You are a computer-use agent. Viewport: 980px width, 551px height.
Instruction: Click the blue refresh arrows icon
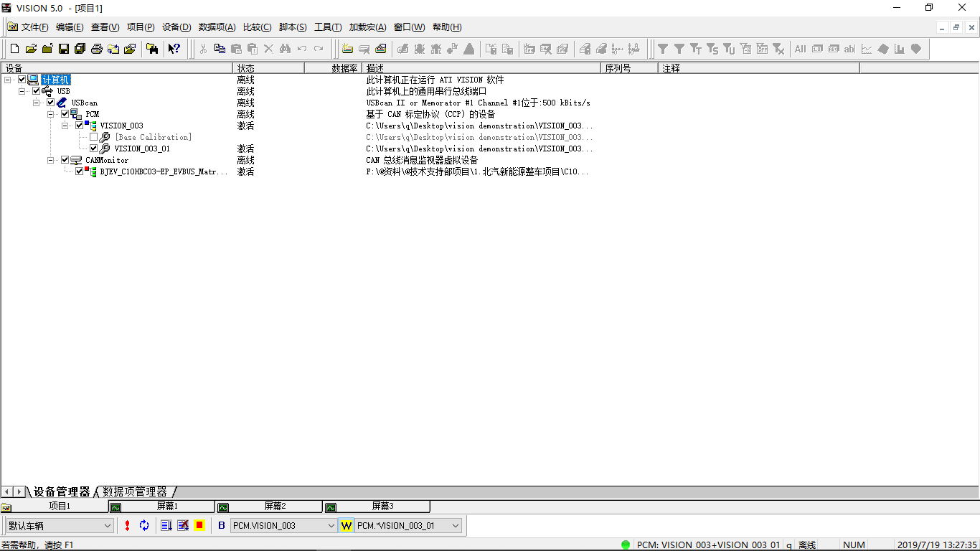coord(144,525)
